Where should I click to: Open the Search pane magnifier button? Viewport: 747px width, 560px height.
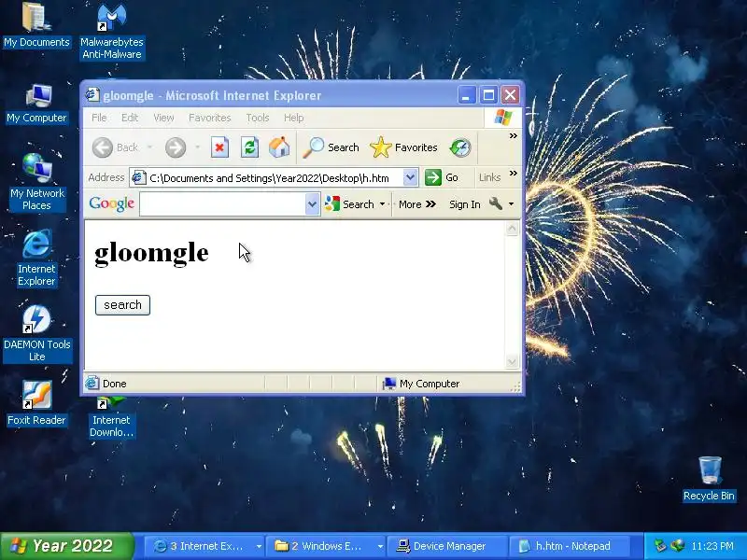click(x=331, y=147)
